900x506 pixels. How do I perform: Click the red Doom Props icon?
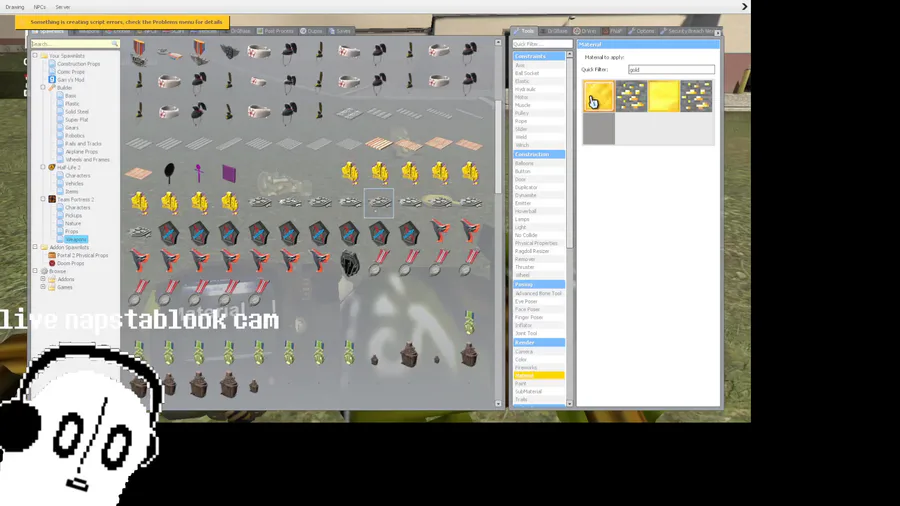(52, 263)
